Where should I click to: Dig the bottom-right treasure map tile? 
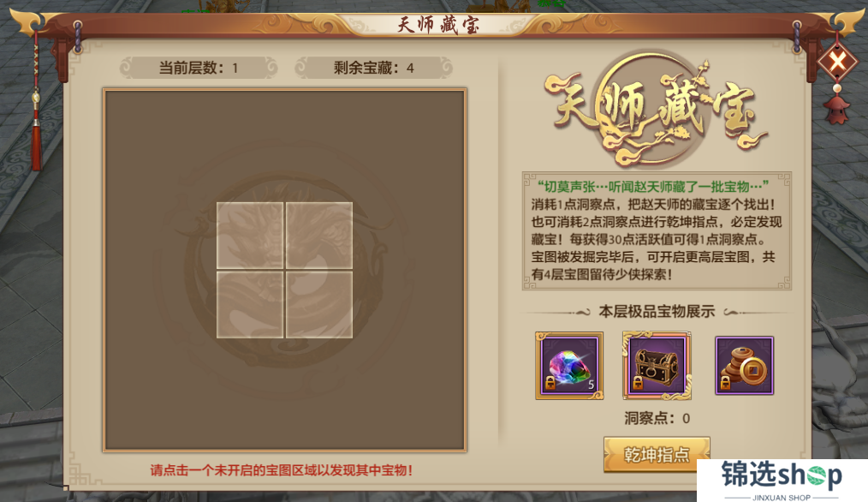[318, 304]
